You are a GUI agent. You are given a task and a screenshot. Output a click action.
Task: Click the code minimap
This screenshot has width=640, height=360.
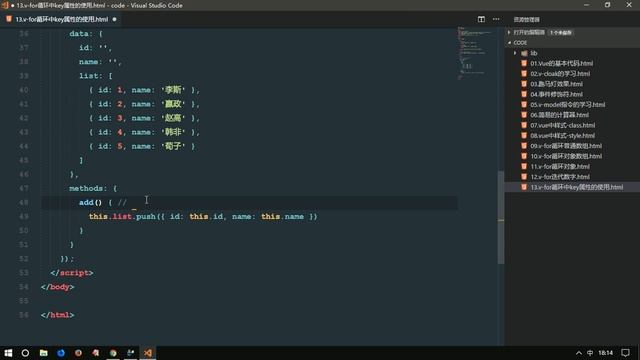476,53
